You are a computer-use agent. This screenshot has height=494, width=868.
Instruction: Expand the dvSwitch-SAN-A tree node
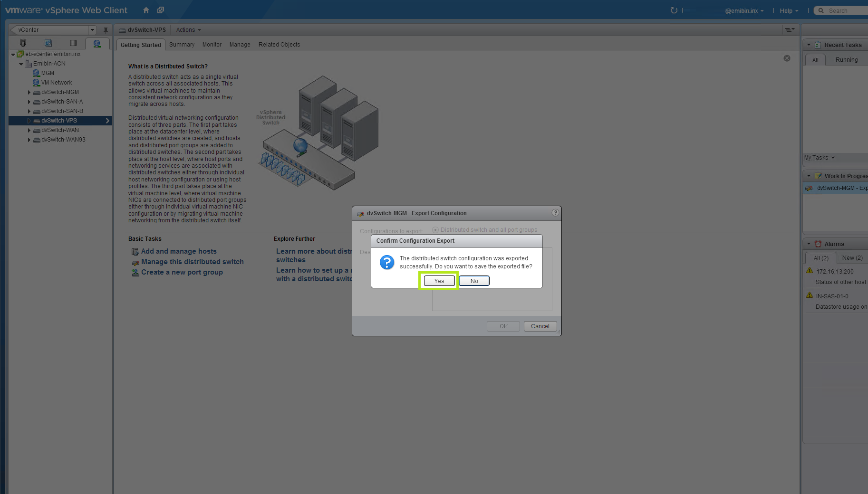(29, 102)
